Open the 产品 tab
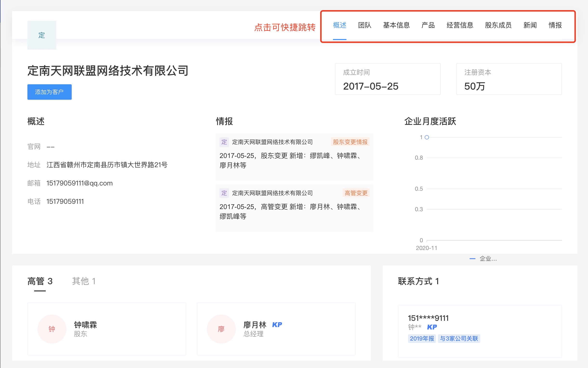Viewport: 588px width, 368px height. coord(428,25)
